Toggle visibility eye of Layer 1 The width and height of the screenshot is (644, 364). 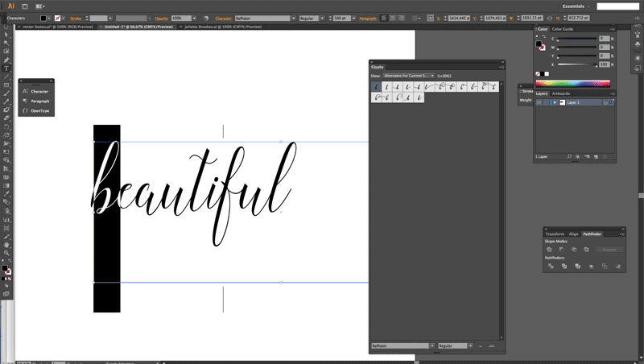[x=539, y=102]
